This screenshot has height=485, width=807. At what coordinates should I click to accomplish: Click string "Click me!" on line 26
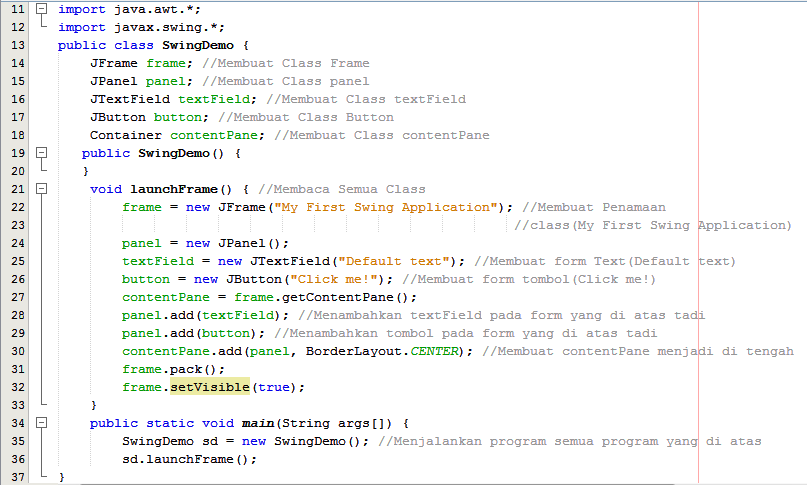335,280
